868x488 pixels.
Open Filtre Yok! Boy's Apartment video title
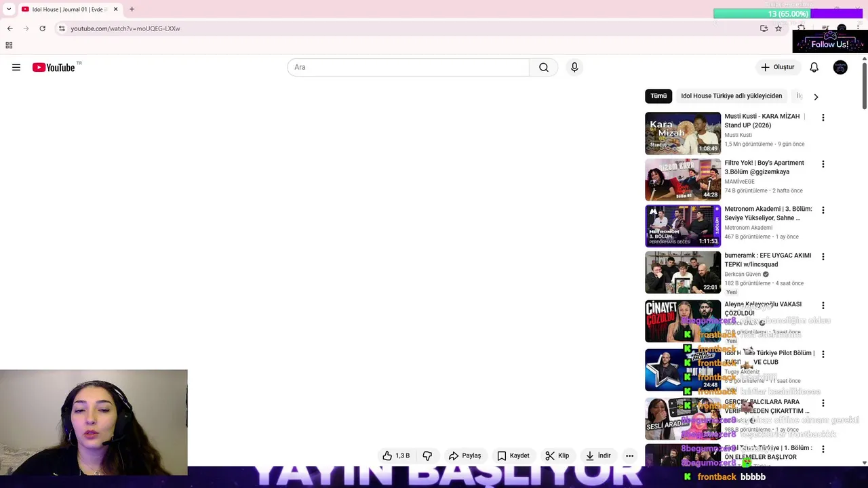coord(764,167)
